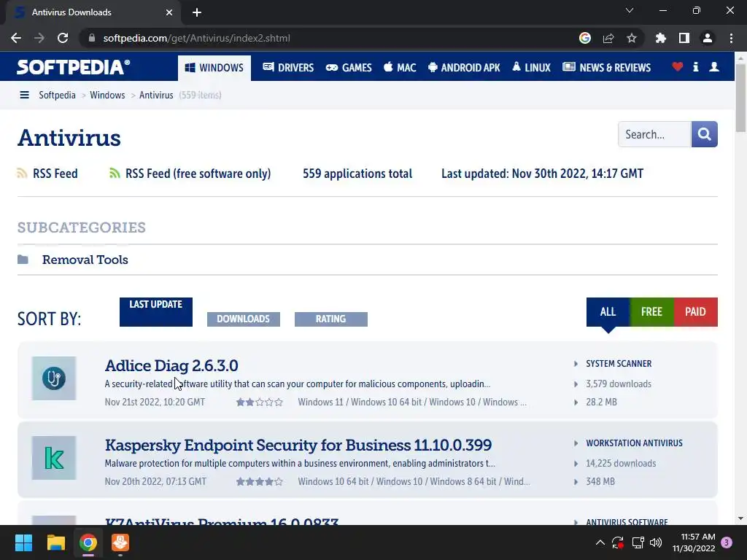
Task: Click the magnifier search button
Action: [x=704, y=134]
